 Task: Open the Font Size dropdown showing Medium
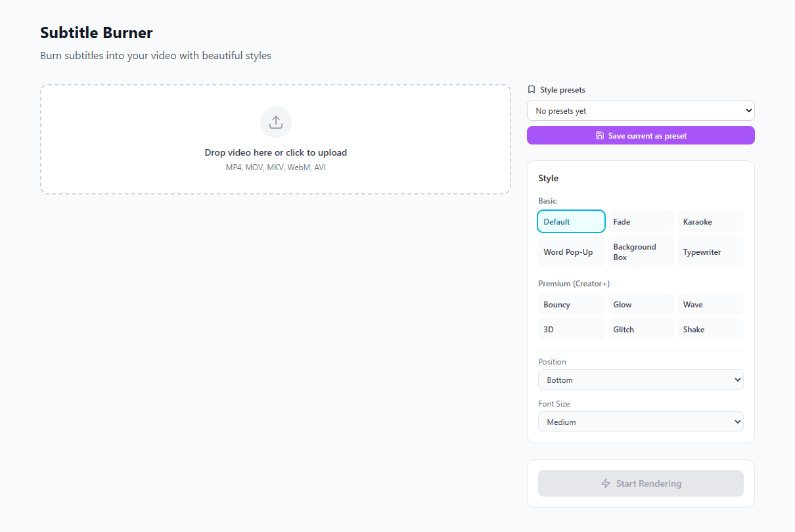641,422
